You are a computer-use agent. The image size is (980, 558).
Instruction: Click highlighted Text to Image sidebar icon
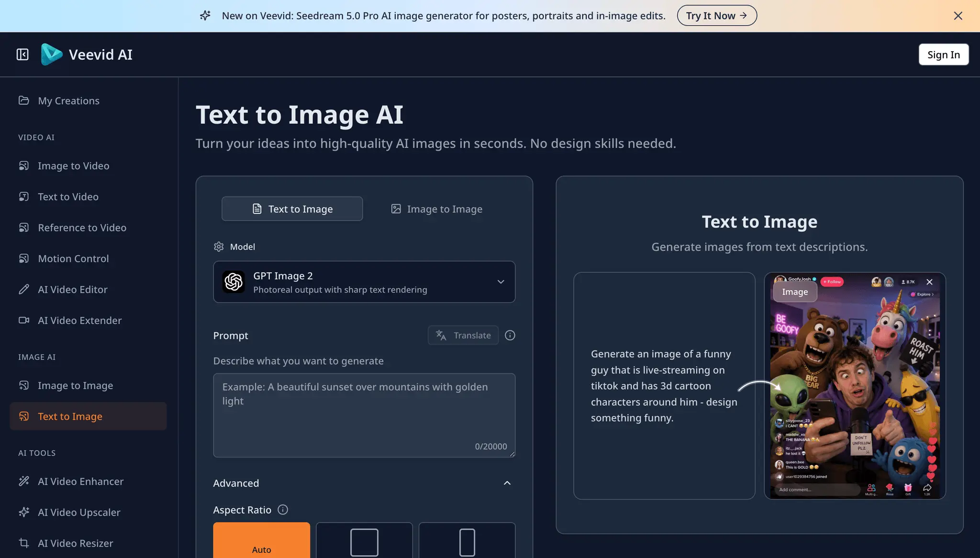click(x=24, y=416)
